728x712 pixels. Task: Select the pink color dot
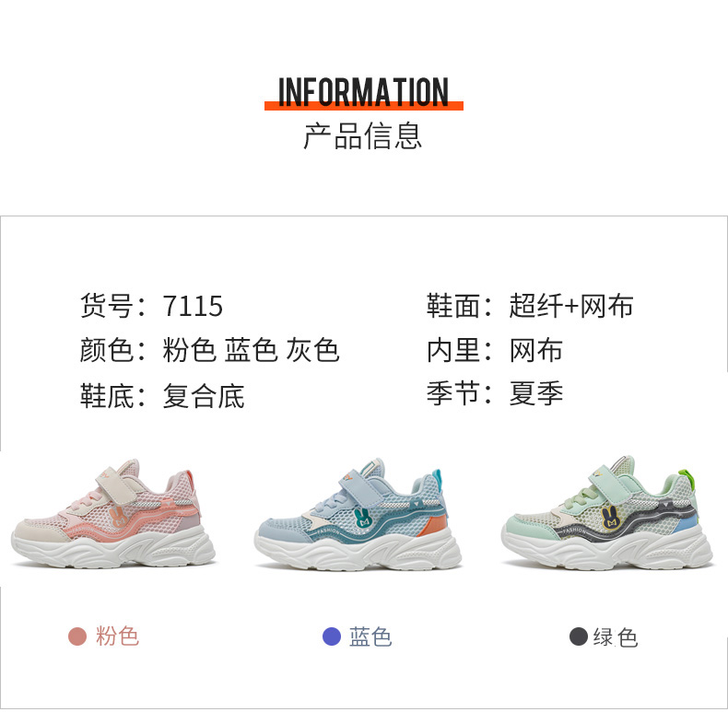[77, 636]
